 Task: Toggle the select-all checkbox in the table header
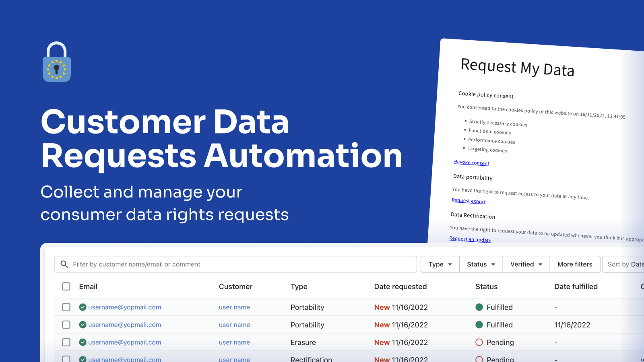(x=66, y=286)
